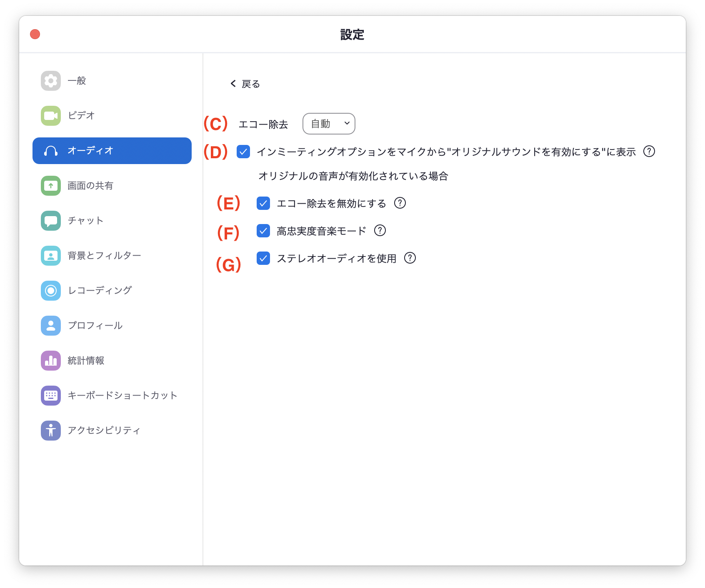Click the Audio headphones icon
This screenshot has height=588, width=705.
(51, 151)
